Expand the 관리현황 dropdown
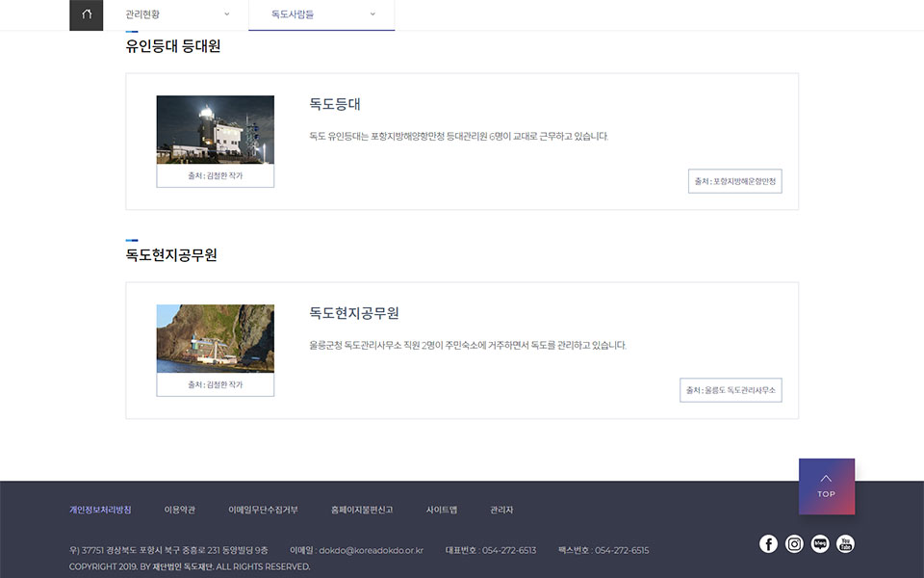This screenshot has width=924, height=578. (x=177, y=14)
